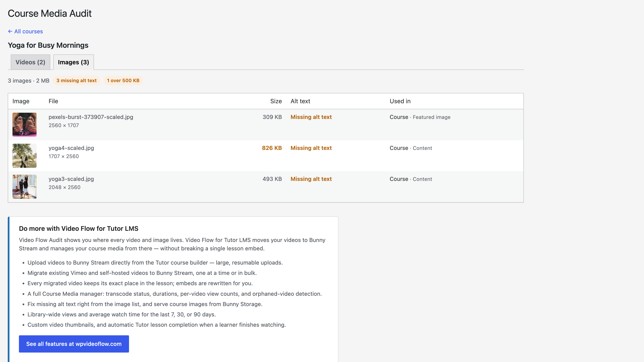Click the Course Media Audit title
Image resolution: width=644 pixels, height=362 pixels.
(49, 13)
